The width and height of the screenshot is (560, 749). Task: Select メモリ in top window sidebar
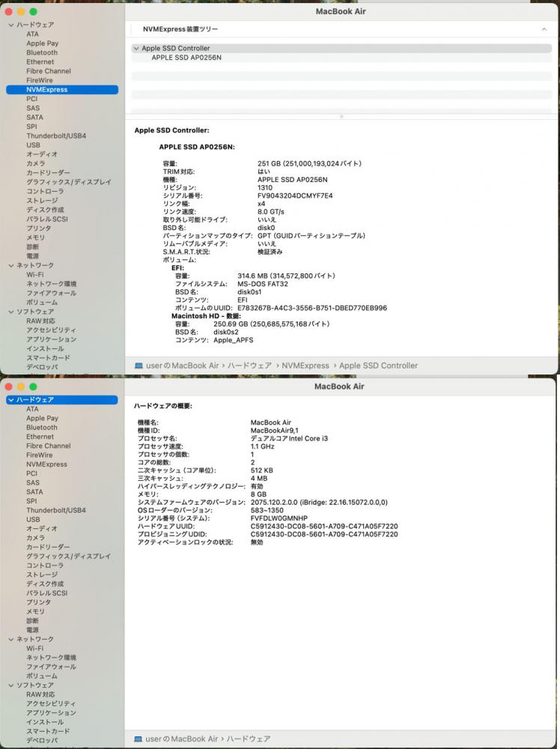point(36,238)
